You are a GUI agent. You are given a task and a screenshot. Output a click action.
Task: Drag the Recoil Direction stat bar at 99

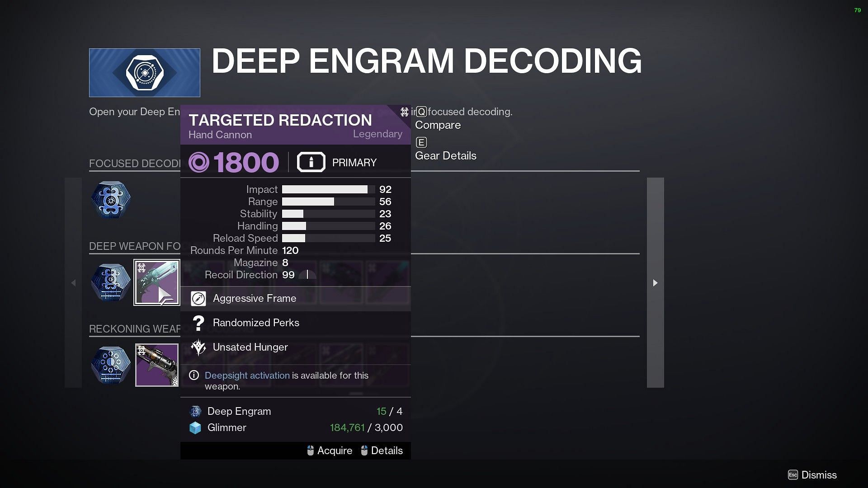pyautogui.click(x=308, y=275)
